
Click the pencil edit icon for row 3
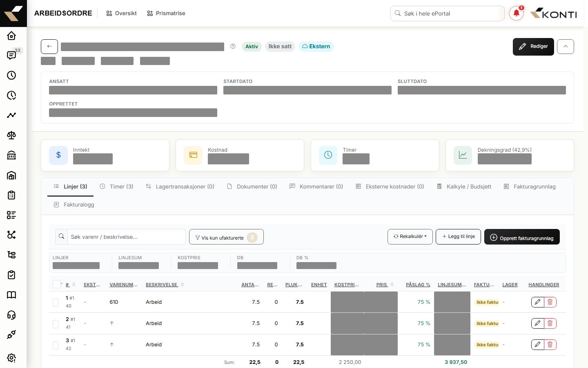pyautogui.click(x=538, y=344)
